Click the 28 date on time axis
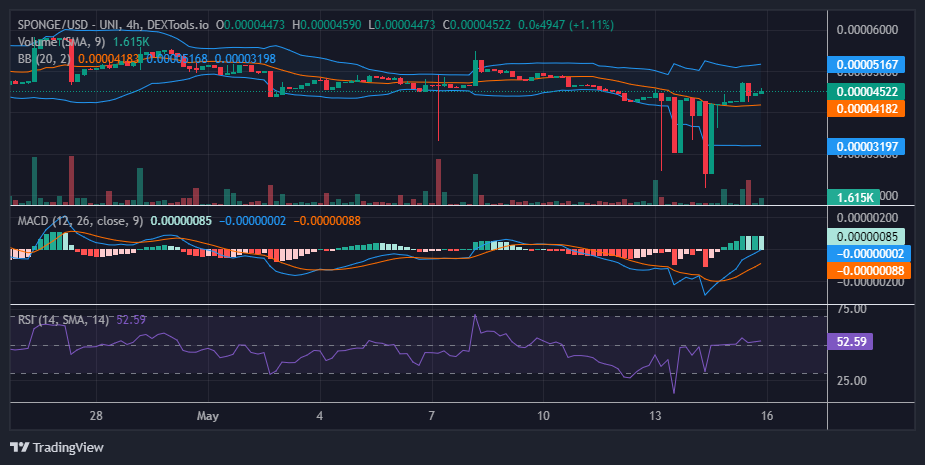The width and height of the screenshot is (925, 465). point(96,415)
